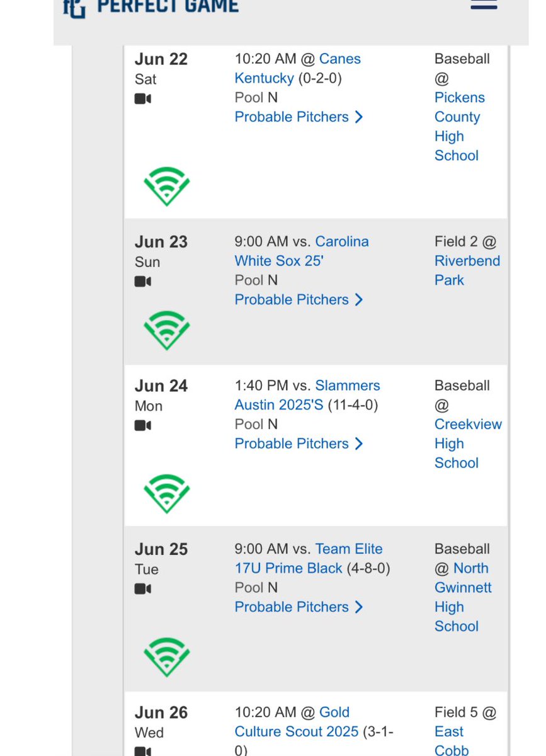Expand Probable Pitchers for Canes Kentucky game
Viewport: 546px width, 756px height.
299,117
